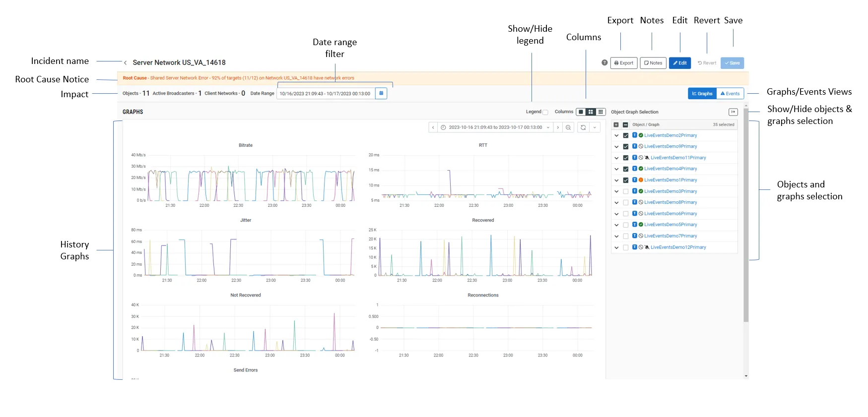Uncheck LiveEventsDemo9Primary checkbox
Image resolution: width=868 pixels, height=417 pixels.
(x=626, y=147)
